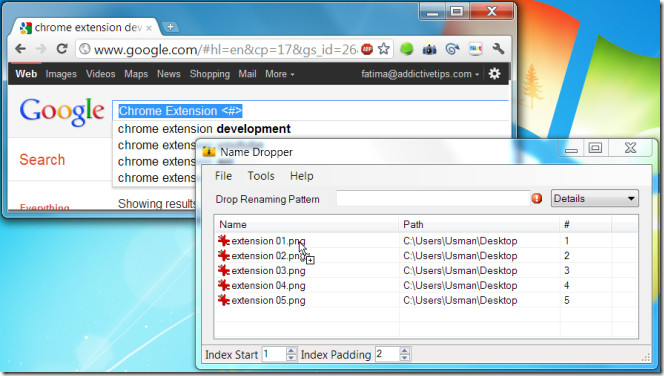Click the Index Padding input box
The width and height of the screenshot is (664, 376).
click(388, 354)
